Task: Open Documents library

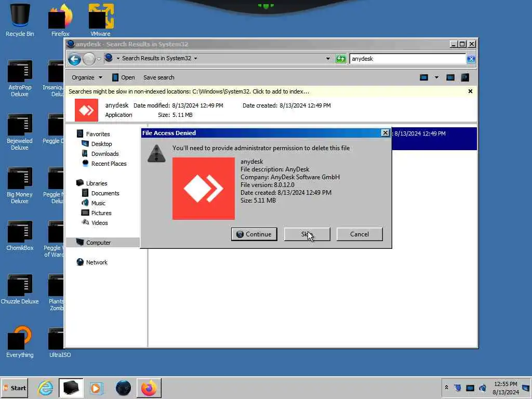Action: [105, 193]
